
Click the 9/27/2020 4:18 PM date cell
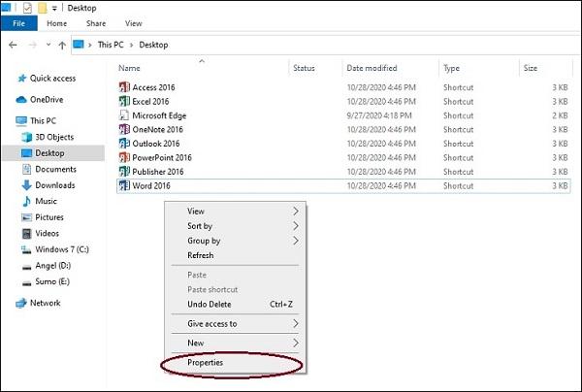click(x=379, y=115)
